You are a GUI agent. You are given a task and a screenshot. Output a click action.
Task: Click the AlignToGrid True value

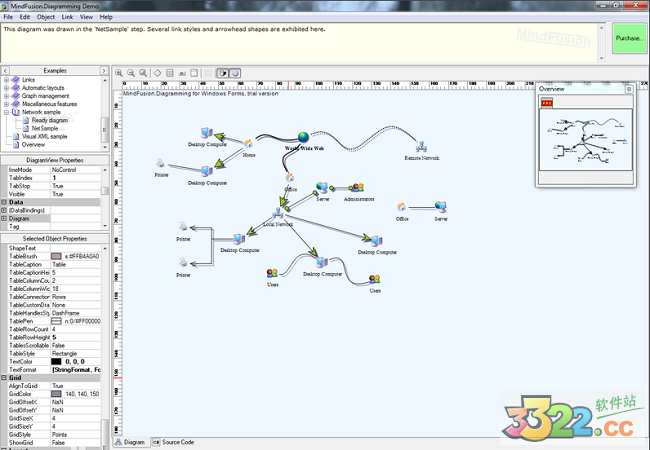[76, 386]
